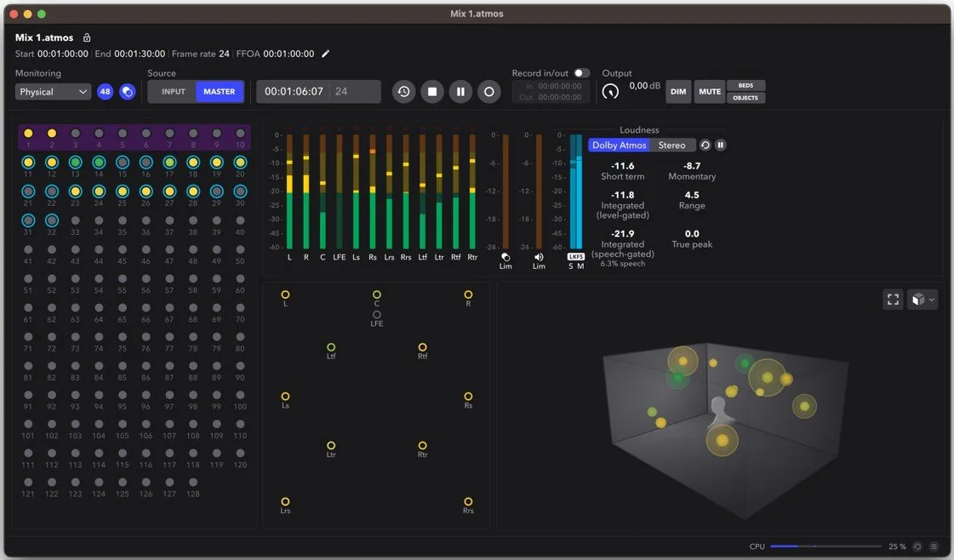This screenshot has height=560, width=954.
Task: Click the 6.3% speech text
Action: [622, 264]
